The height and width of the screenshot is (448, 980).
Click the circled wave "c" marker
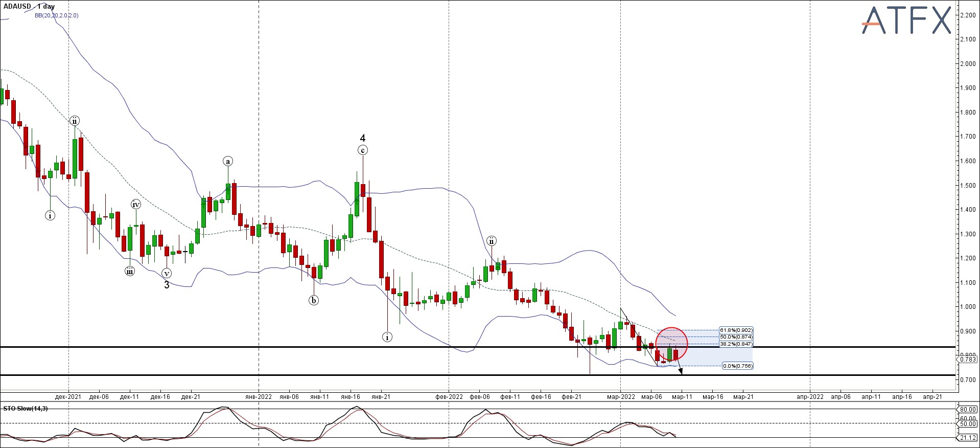(x=363, y=150)
